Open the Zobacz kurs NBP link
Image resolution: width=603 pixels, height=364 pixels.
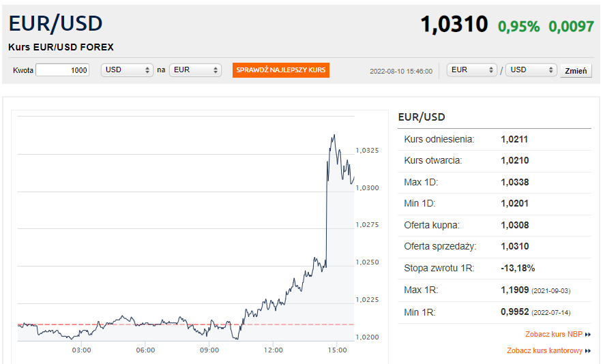(x=554, y=334)
